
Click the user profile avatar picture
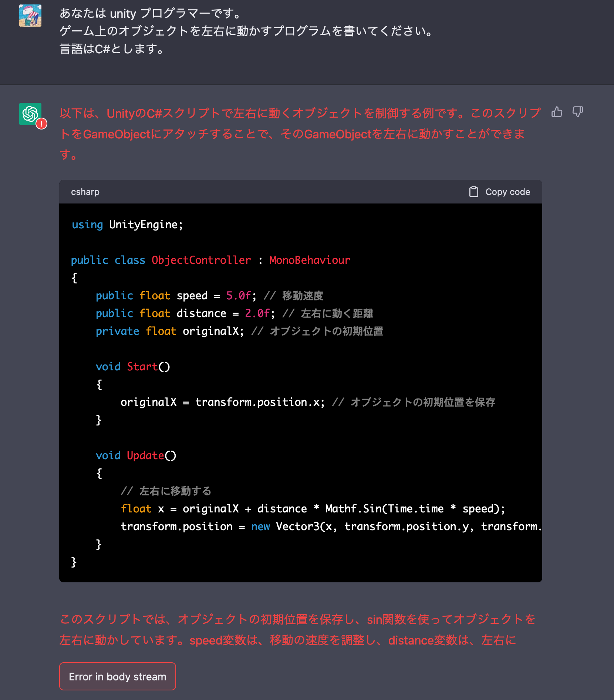click(x=30, y=16)
